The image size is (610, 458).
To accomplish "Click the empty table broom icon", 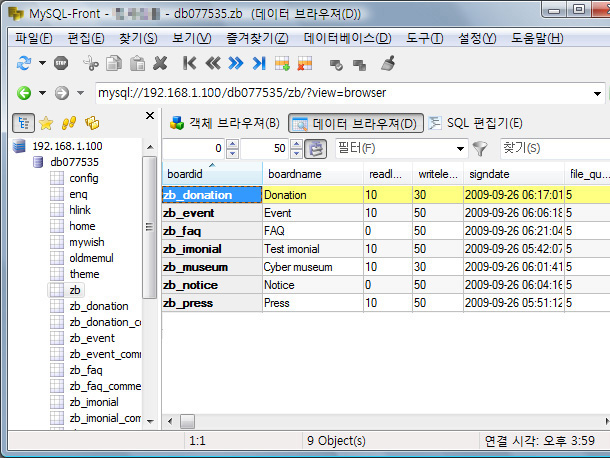I will (388, 63).
